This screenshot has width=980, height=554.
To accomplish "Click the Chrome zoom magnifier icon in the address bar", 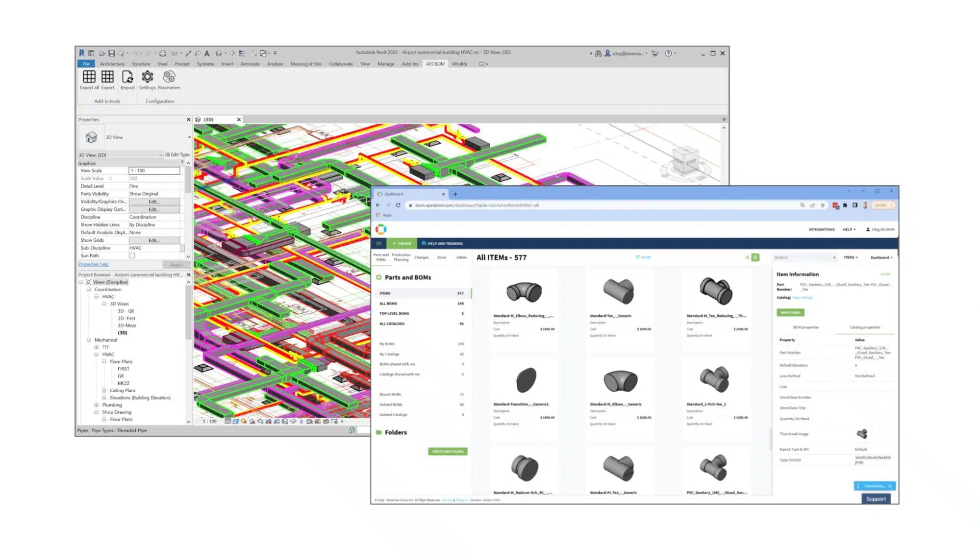I will point(803,205).
